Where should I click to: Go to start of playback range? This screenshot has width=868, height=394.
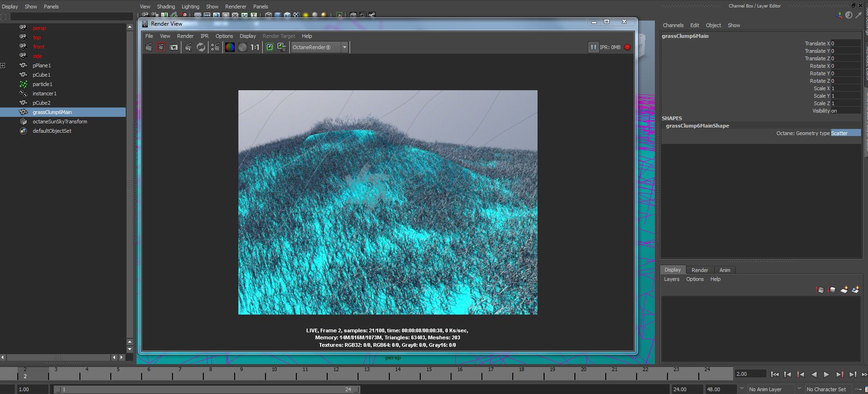(x=775, y=374)
